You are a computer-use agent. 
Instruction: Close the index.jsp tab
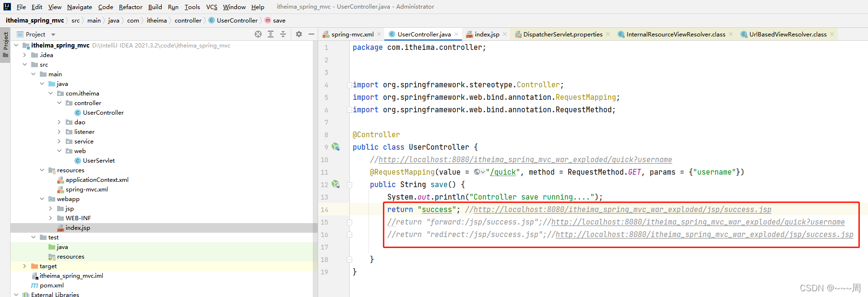(x=505, y=34)
